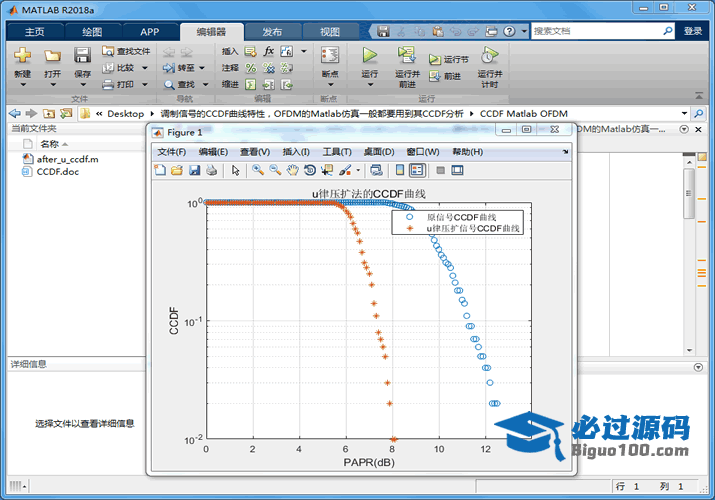Wrap comments icon in 注释 row

point(287,68)
